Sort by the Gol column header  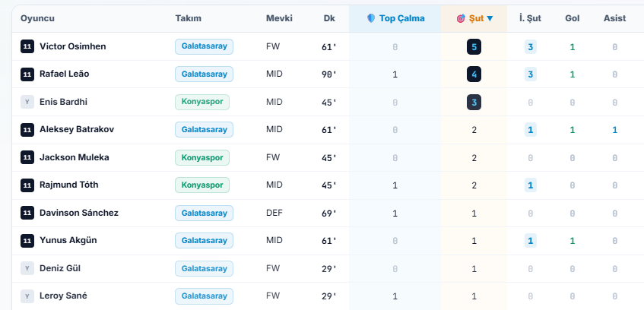[573, 18]
